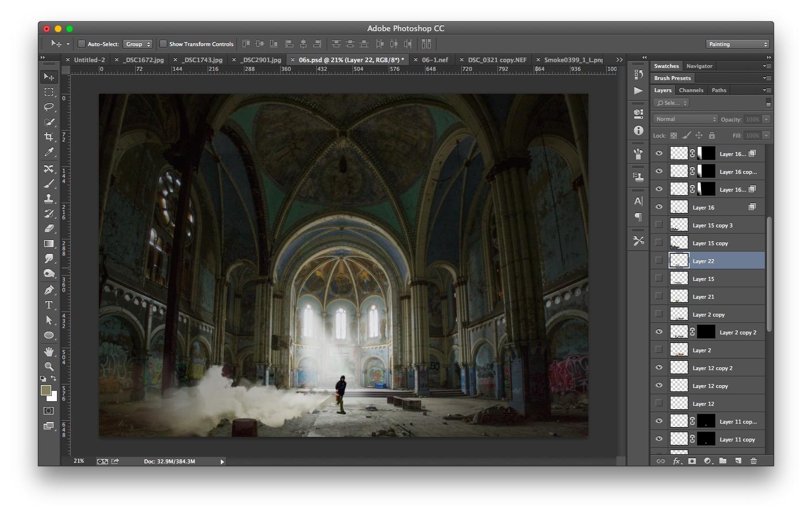Screen dimensions: 812x518
Task: Enable Auto-Select checkbox
Action: (x=82, y=44)
